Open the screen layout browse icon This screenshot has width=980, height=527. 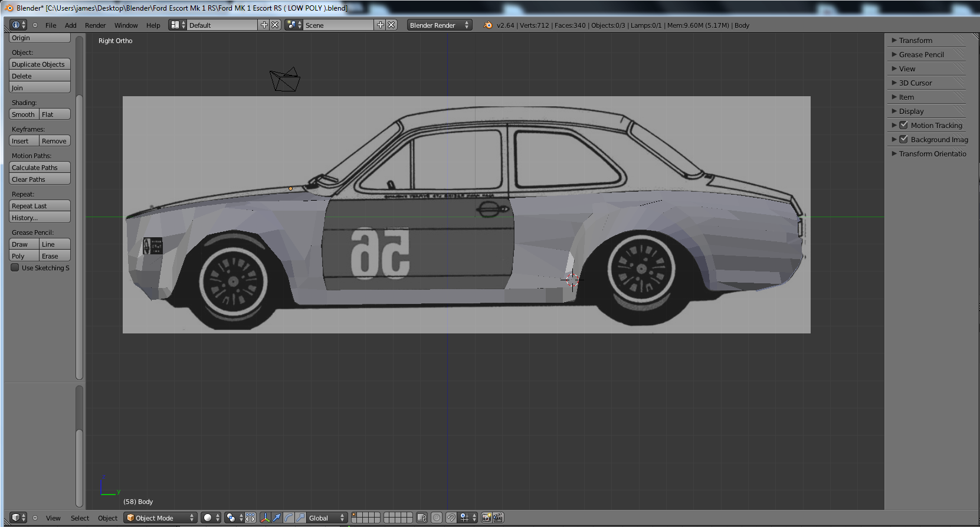tap(178, 25)
